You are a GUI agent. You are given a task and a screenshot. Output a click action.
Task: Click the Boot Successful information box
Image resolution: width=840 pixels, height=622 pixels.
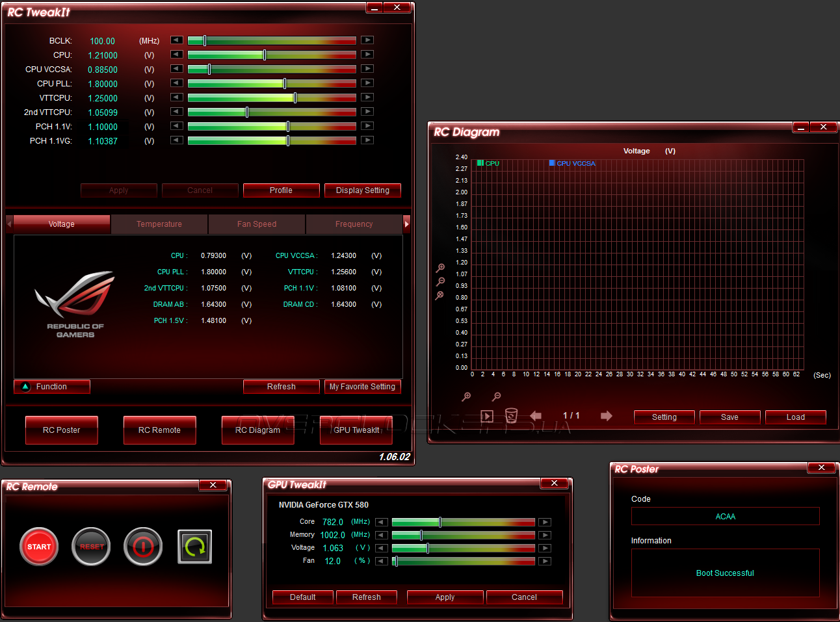coord(726,573)
